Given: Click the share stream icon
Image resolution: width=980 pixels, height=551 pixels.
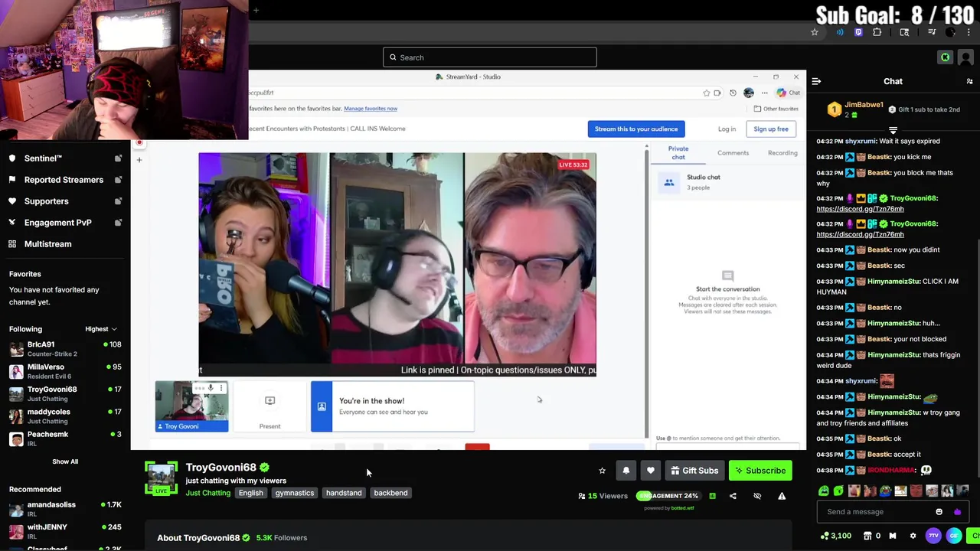Looking at the screenshot, I should pos(733,496).
